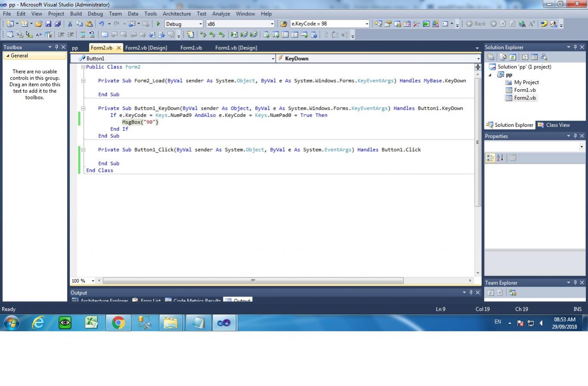588x386 pixels.
Task: Toggle auto-hide pin on Solution Explorer panel
Action: [575, 47]
